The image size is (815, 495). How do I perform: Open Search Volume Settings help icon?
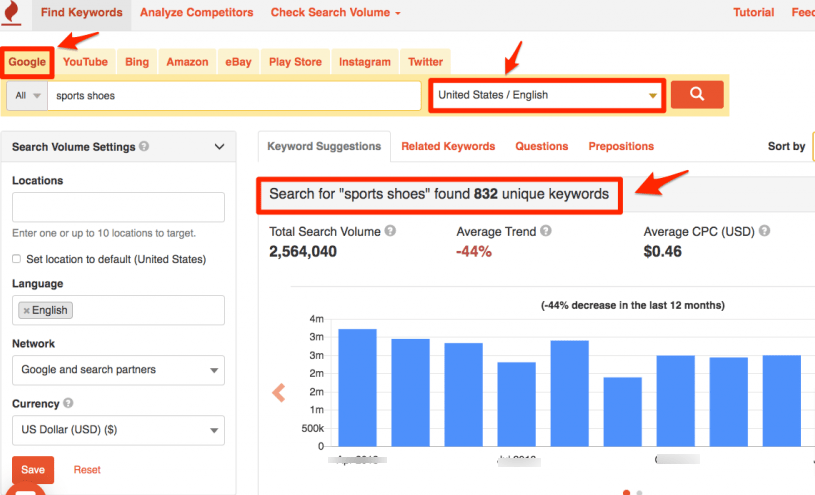pos(144,146)
